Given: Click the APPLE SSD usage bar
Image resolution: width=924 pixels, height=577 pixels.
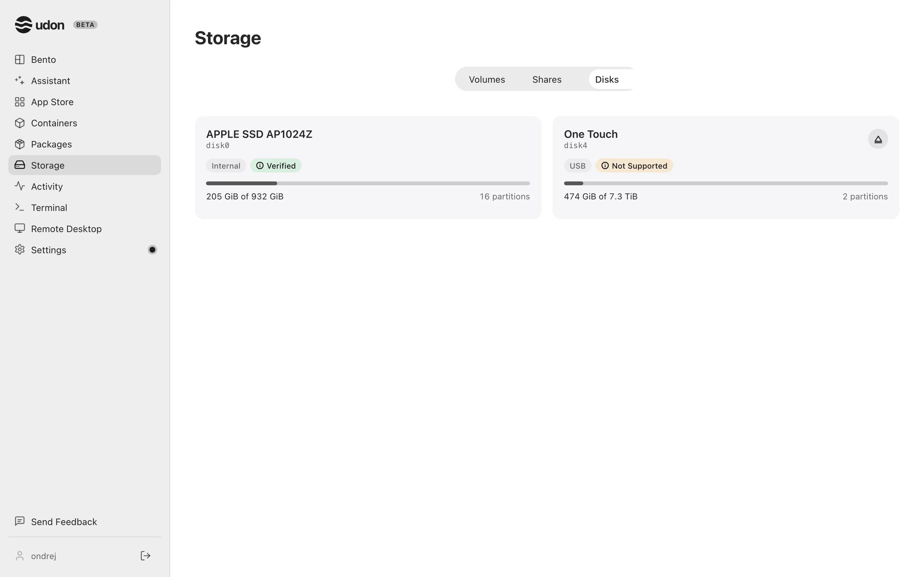Looking at the screenshot, I should click(368, 184).
